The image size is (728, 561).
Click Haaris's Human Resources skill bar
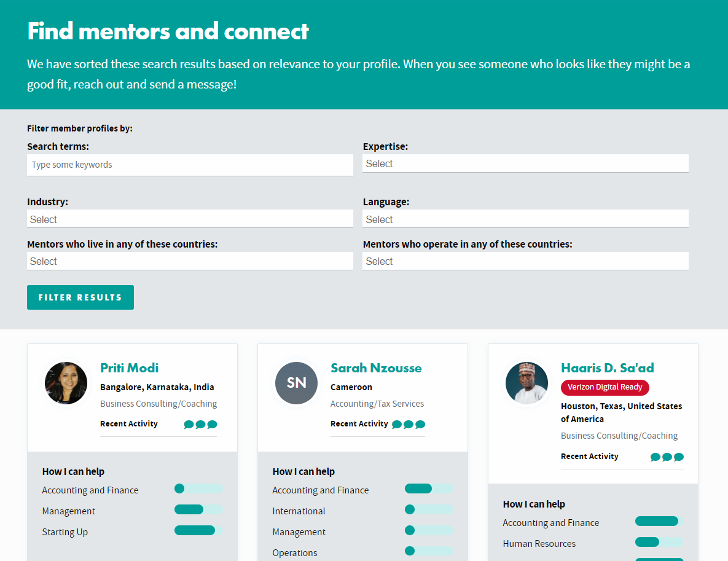659,542
